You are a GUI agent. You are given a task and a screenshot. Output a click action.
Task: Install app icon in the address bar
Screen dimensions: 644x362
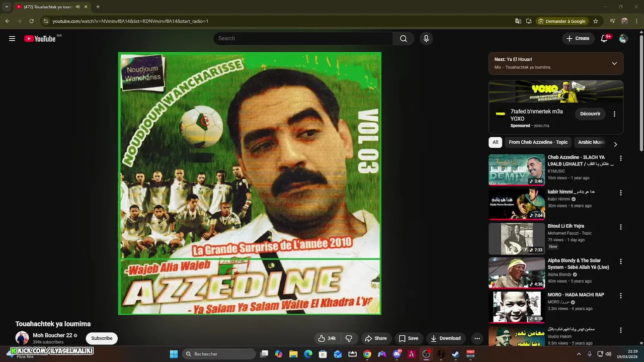click(529, 21)
